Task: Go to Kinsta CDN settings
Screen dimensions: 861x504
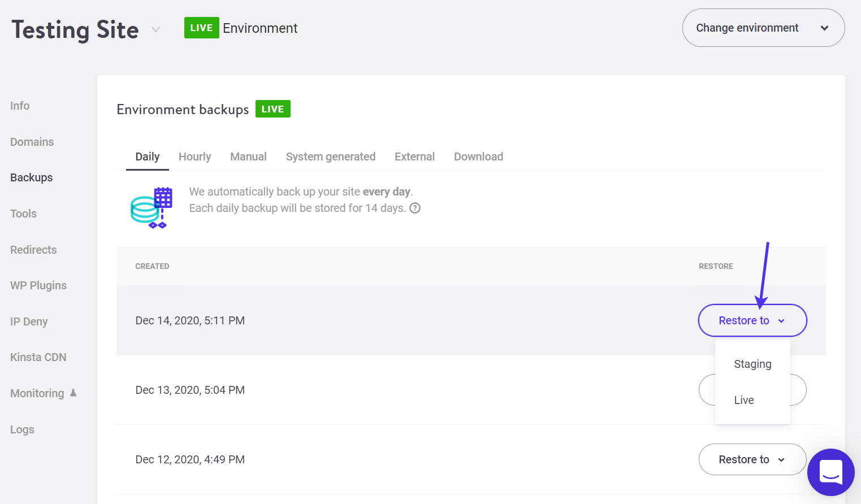Action: [38, 357]
